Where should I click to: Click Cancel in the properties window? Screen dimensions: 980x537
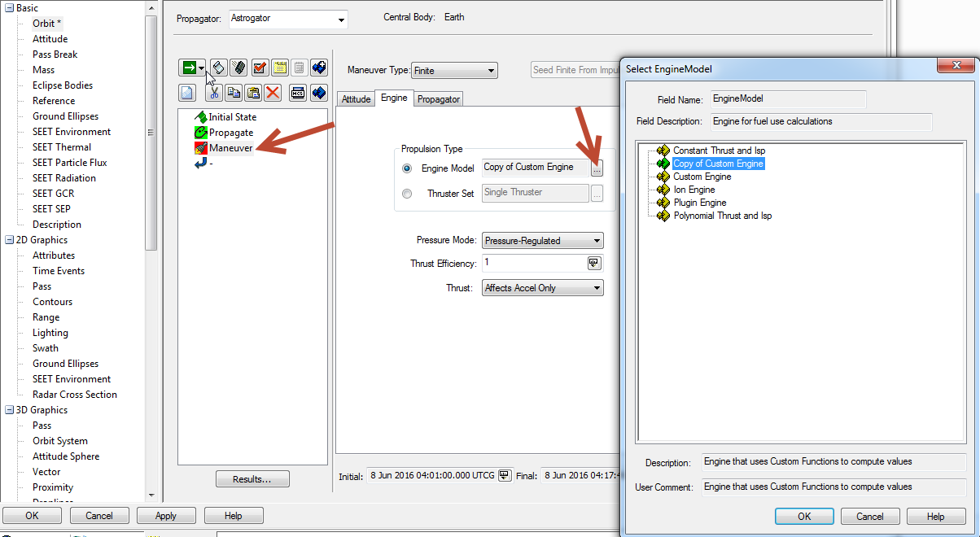tap(99, 516)
